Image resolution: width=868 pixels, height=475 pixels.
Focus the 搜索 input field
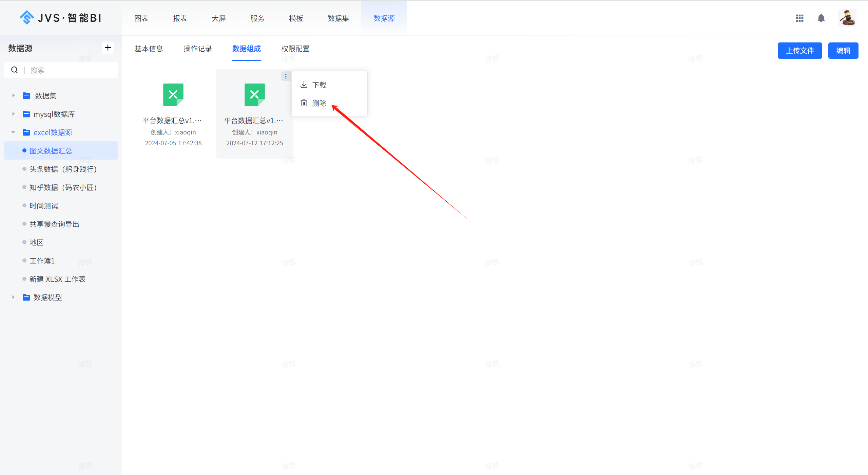71,70
